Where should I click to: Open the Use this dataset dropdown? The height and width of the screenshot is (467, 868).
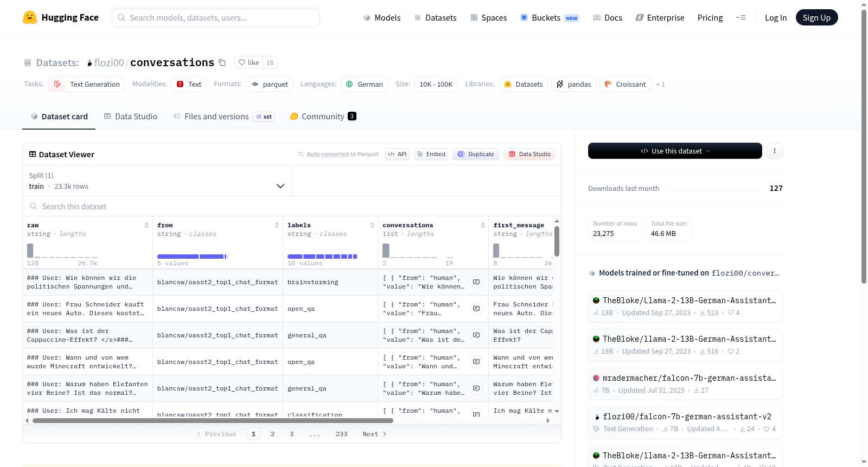675,151
